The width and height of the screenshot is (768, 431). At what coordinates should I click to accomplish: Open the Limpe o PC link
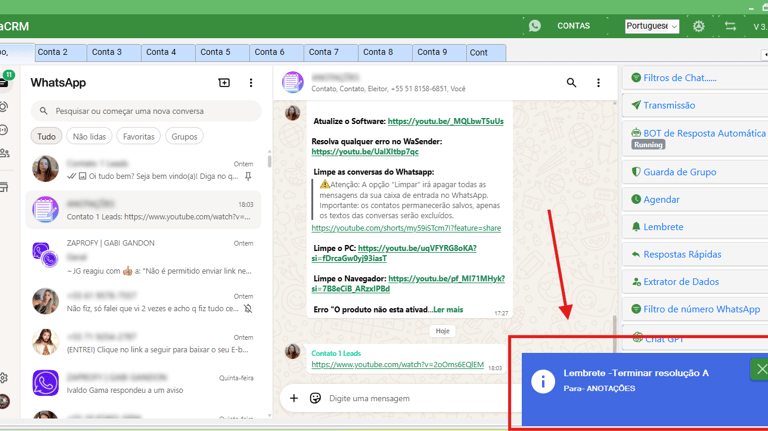pos(394,253)
